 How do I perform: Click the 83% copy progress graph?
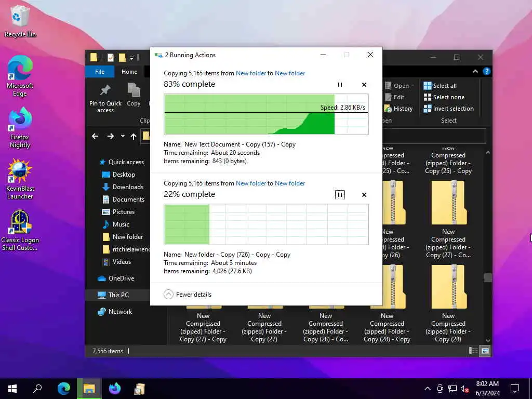click(x=266, y=114)
